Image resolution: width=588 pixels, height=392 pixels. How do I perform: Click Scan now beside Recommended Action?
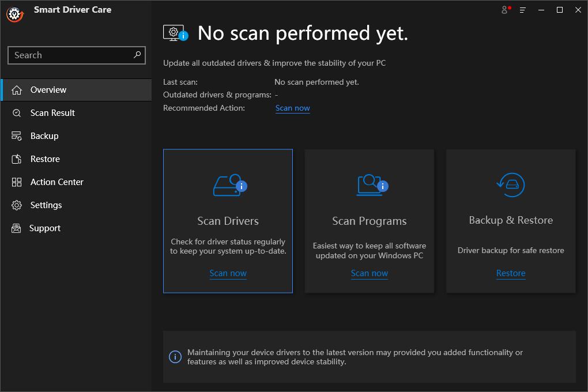point(292,108)
